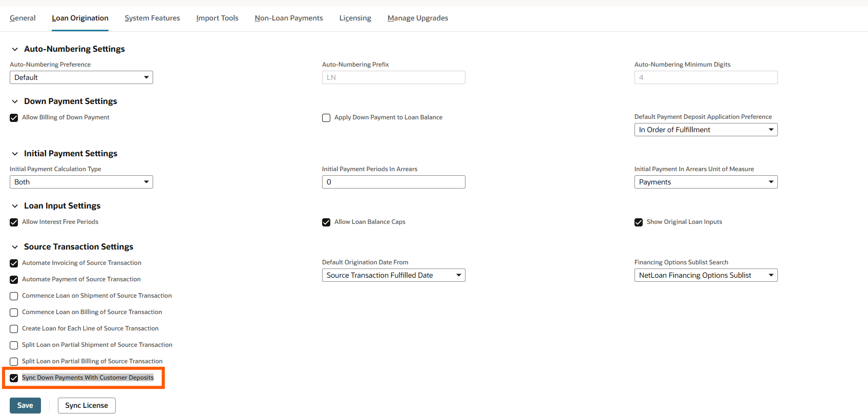Image resolution: width=868 pixels, height=414 pixels.
Task: Collapse the Auto-Numbering Settings section
Action: coord(15,49)
